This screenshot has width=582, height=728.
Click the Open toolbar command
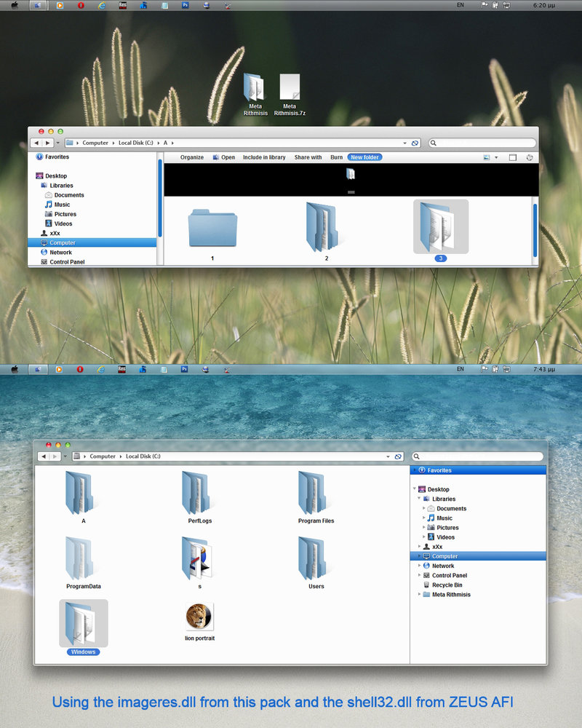(x=223, y=157)
